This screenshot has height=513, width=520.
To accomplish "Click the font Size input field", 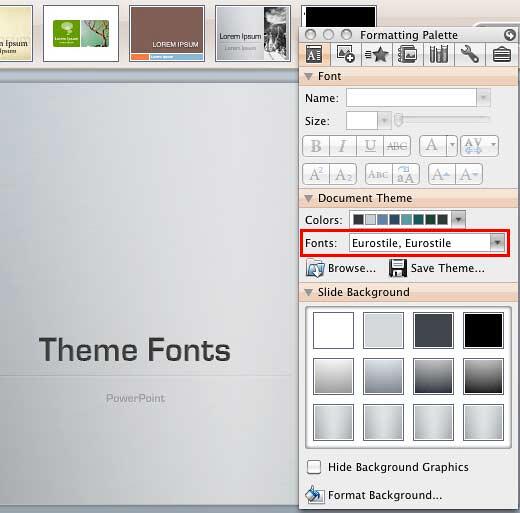I will coord(362,120).
